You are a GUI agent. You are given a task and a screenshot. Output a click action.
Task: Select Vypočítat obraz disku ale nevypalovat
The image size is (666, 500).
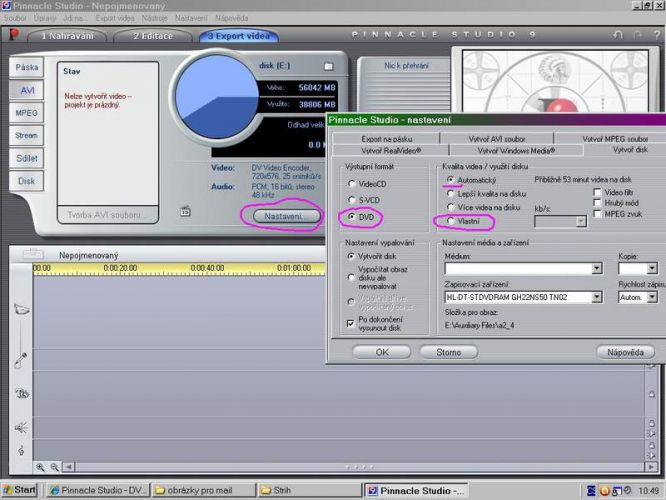click(351, 277)
